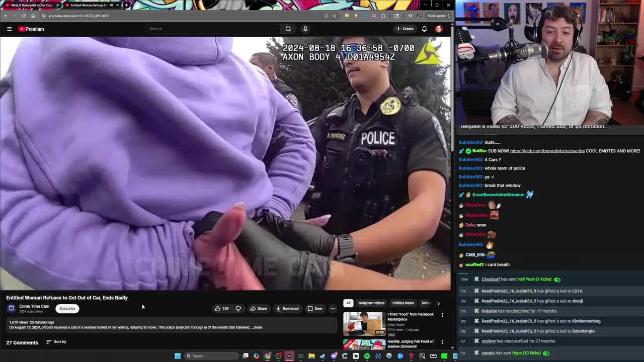Open the browser extensions puzzle icon
644x362 pixels.
point(383,16)
